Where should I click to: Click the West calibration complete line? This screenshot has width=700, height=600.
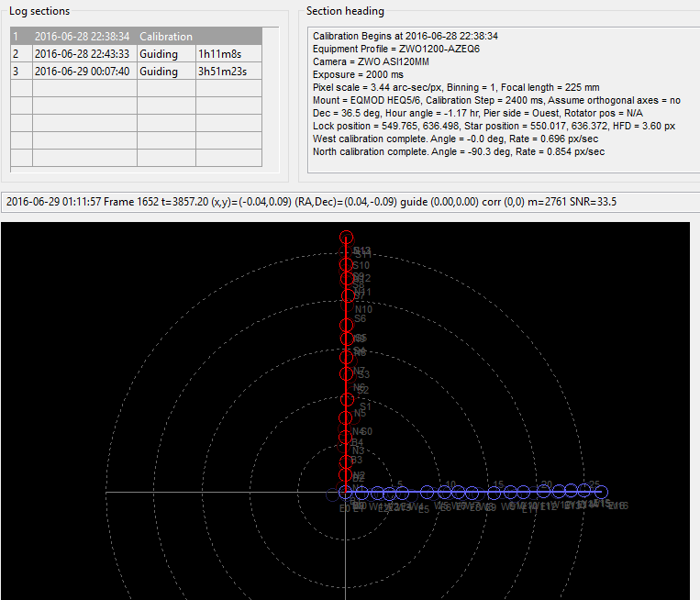coord(455,139)
